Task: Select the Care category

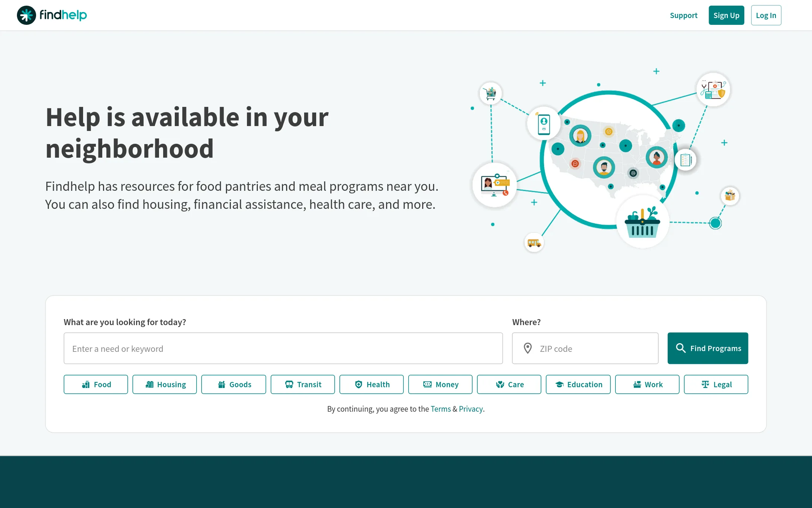Action: point(509,385)
